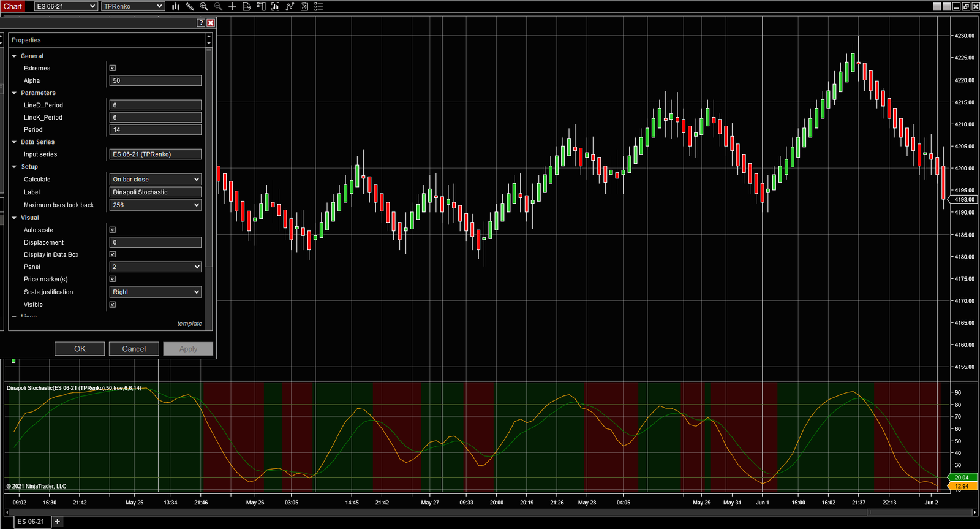
Task: Click the Displacement input field
Action: 156,242
